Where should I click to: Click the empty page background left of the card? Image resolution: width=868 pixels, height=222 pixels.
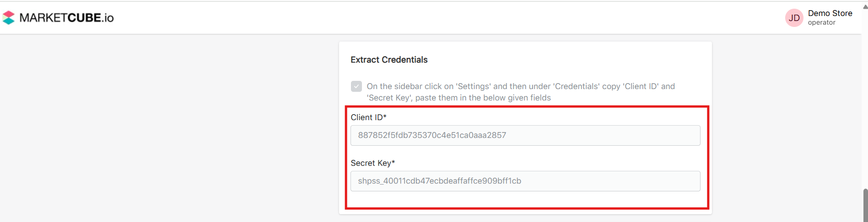click(x=169, y=128)
